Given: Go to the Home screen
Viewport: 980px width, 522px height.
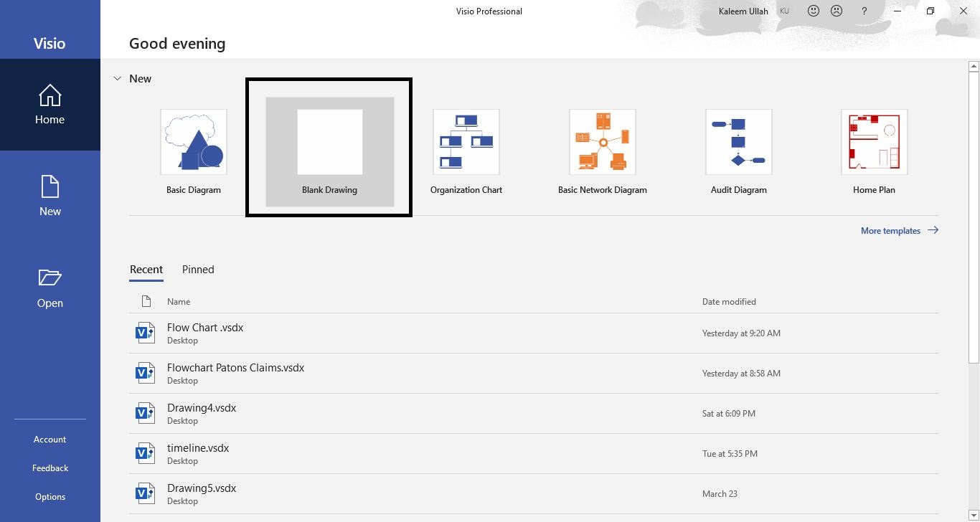Looking at the screenshot, I should point(50,104).
